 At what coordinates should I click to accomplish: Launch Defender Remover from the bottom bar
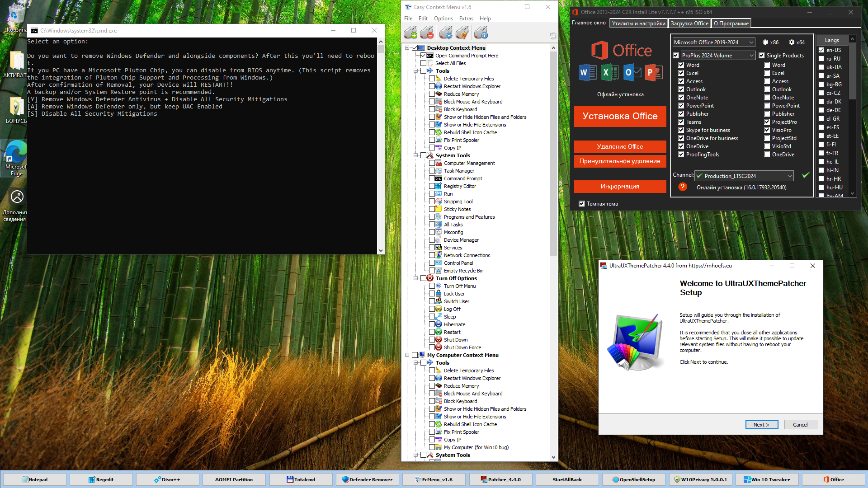click(x=367, y=479)
